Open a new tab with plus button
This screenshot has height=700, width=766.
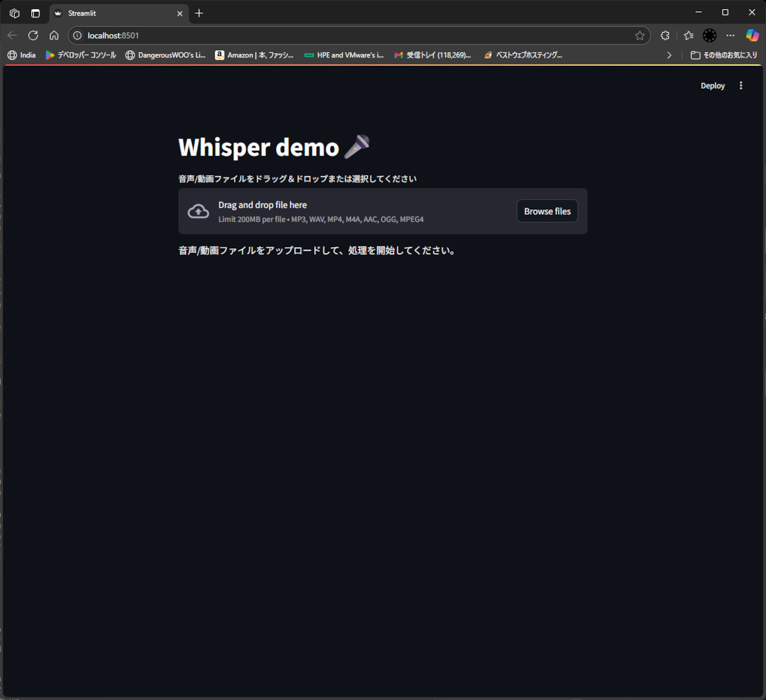(199, 13)
